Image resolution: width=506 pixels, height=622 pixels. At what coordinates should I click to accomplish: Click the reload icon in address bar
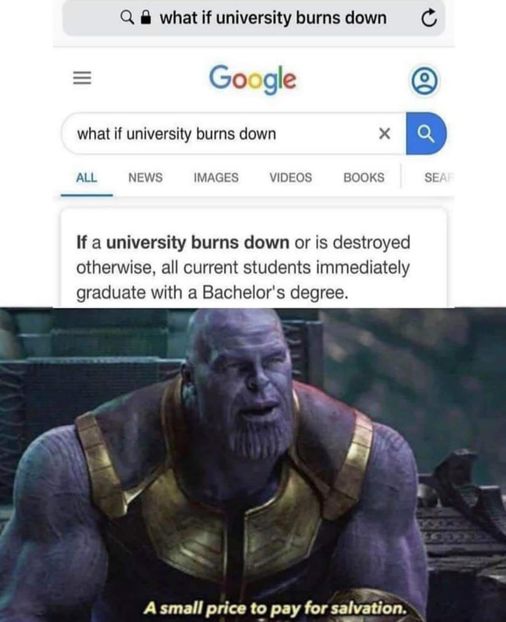[x=429, y=18]
